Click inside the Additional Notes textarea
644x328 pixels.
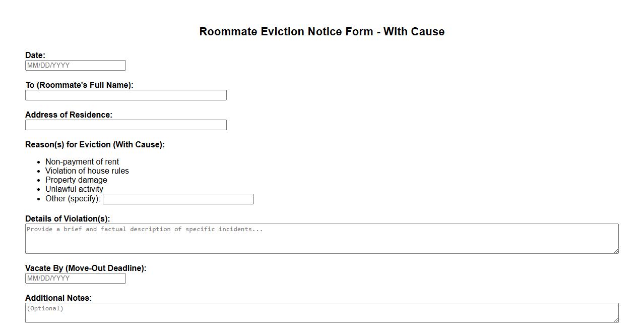tap(321, 312)
